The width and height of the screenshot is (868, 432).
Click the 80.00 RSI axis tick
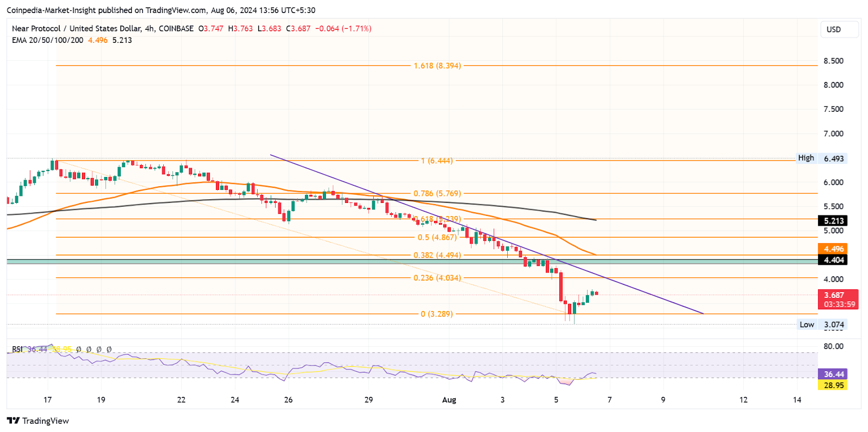coord(833,346)
